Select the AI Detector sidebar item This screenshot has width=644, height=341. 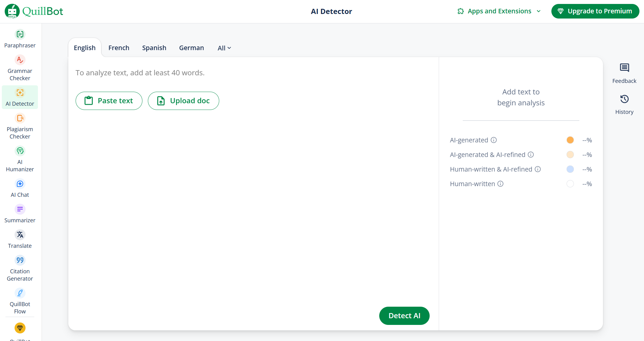(x=20, y=97)
